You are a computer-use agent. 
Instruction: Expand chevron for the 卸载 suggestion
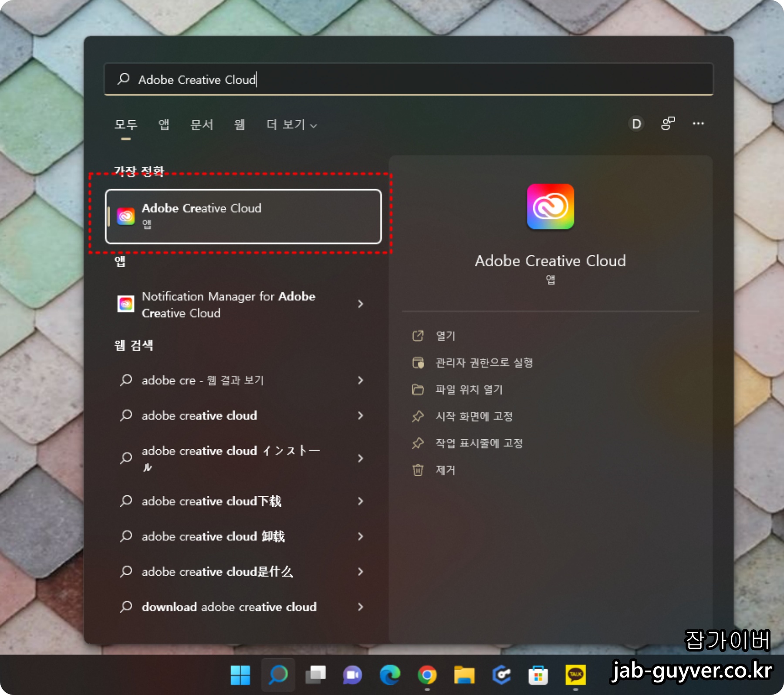pos(360,536)
